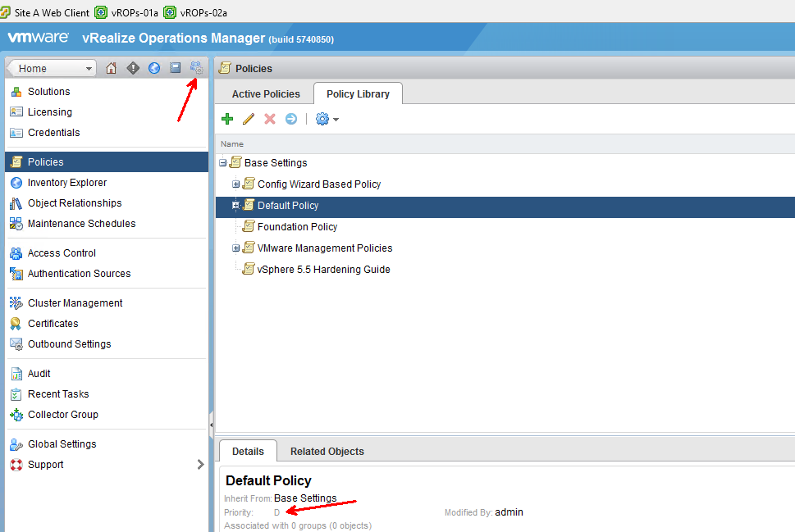
Task: Open the Administration gears icon in navigation bar
Action: [196, 68]
